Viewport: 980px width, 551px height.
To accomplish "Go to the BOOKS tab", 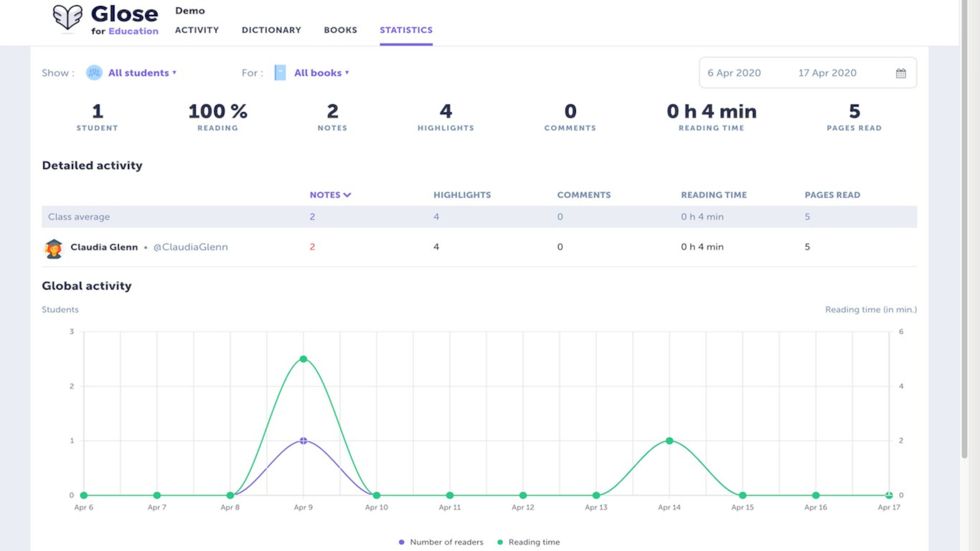I will 340,30.
